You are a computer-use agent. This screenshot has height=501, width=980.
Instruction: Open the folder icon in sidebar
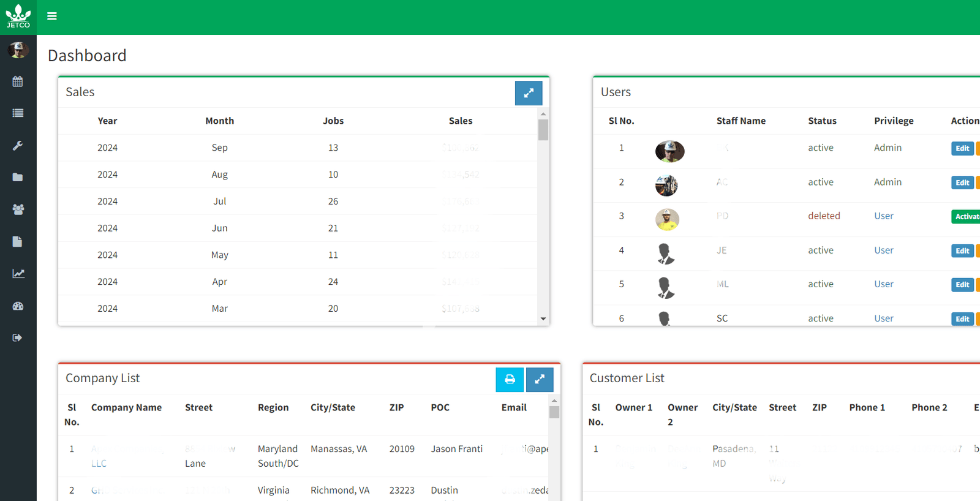pyautogui.click(x=18, y=178)
